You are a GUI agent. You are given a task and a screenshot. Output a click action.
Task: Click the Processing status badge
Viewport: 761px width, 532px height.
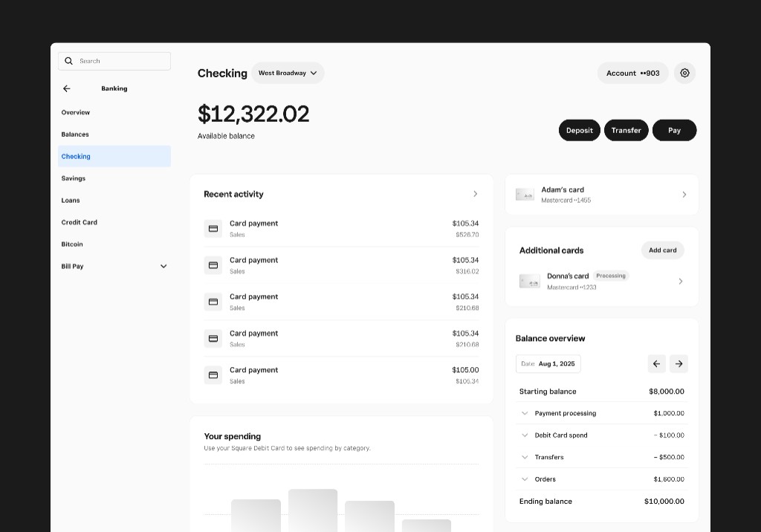pos(611,276)
